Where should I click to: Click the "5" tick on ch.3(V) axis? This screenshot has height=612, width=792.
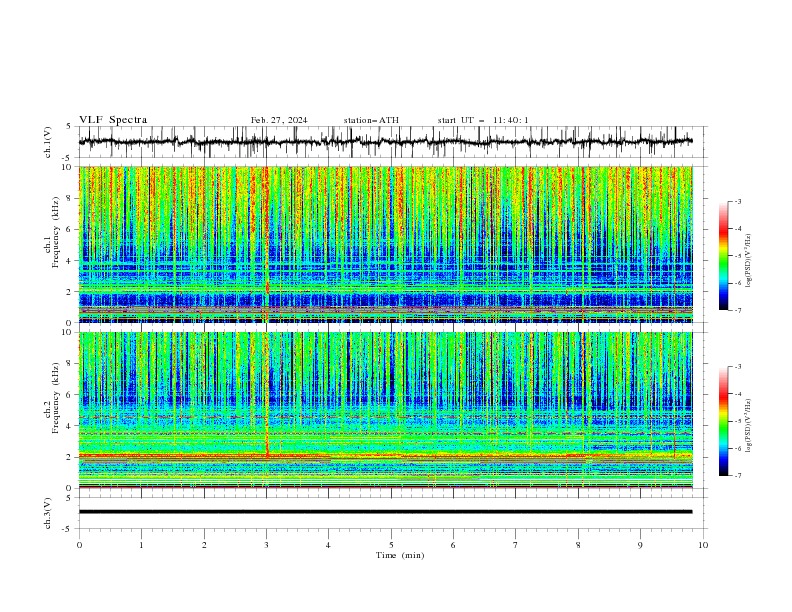(x=69, y=498)
